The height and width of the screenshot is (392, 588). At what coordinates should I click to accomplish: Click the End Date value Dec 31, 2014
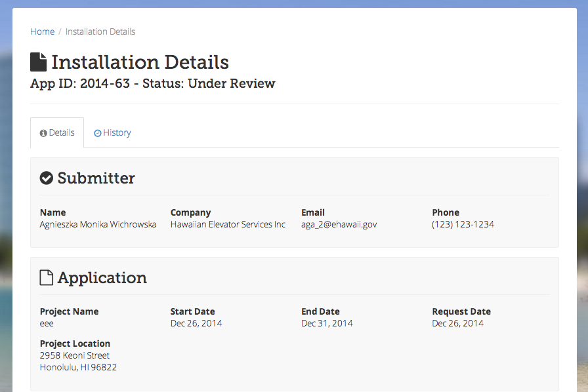click(327, 323)
